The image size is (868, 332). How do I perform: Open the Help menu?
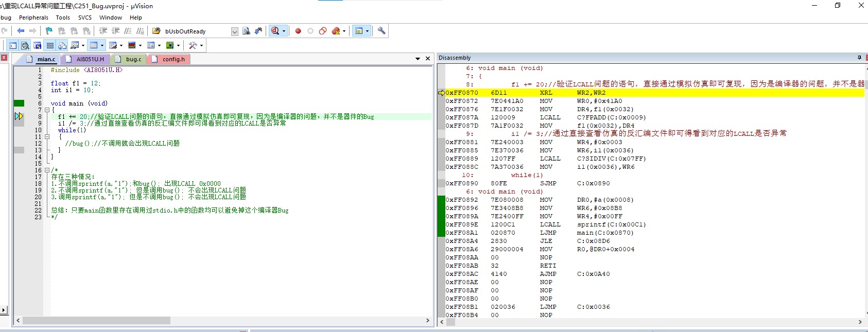(x=136, y=18)
